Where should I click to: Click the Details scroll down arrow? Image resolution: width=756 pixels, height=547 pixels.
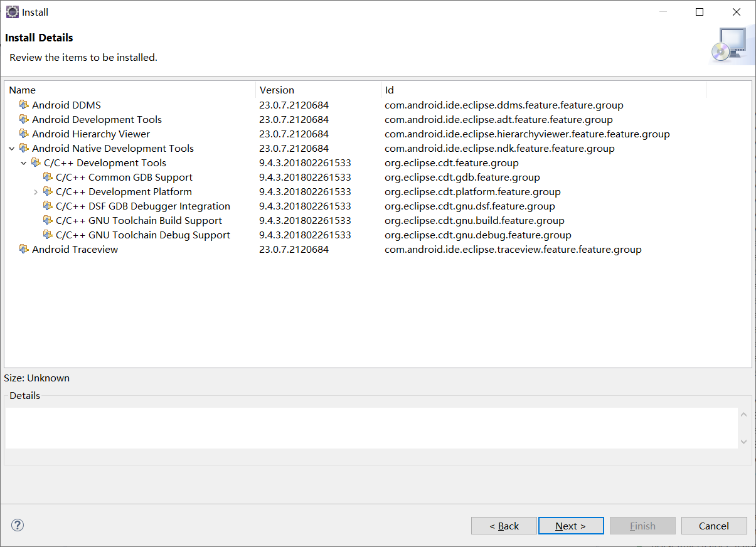[744, 442]
